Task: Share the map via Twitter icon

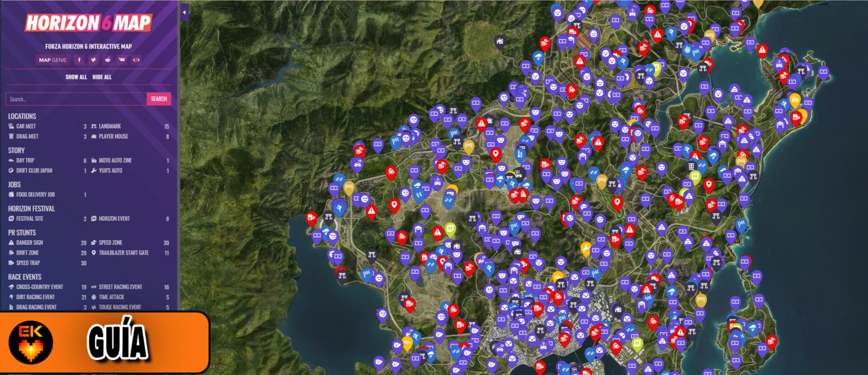Action: pos(93,60)
